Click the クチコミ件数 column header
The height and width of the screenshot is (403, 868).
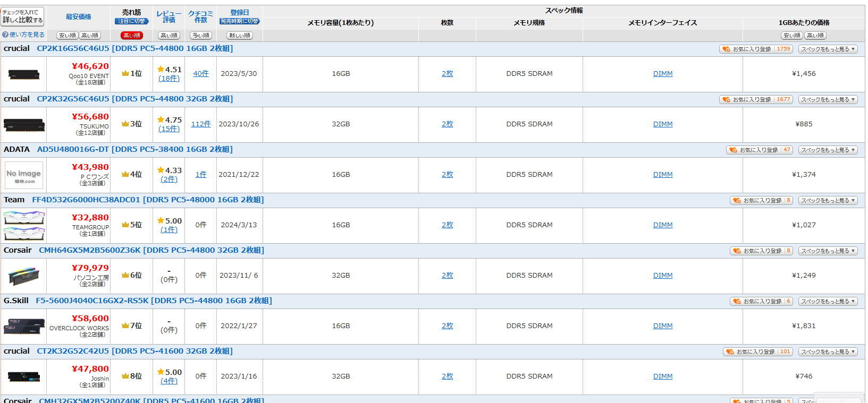point(201,16)
